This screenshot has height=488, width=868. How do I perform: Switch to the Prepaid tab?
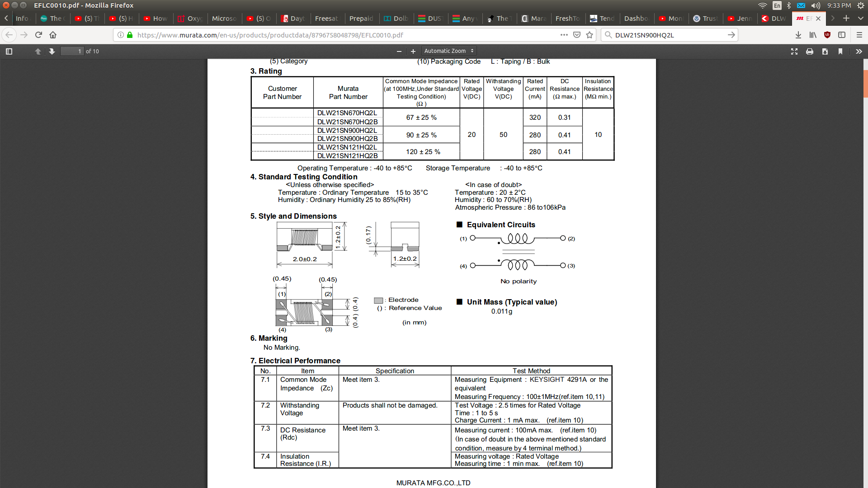(361, 19)
